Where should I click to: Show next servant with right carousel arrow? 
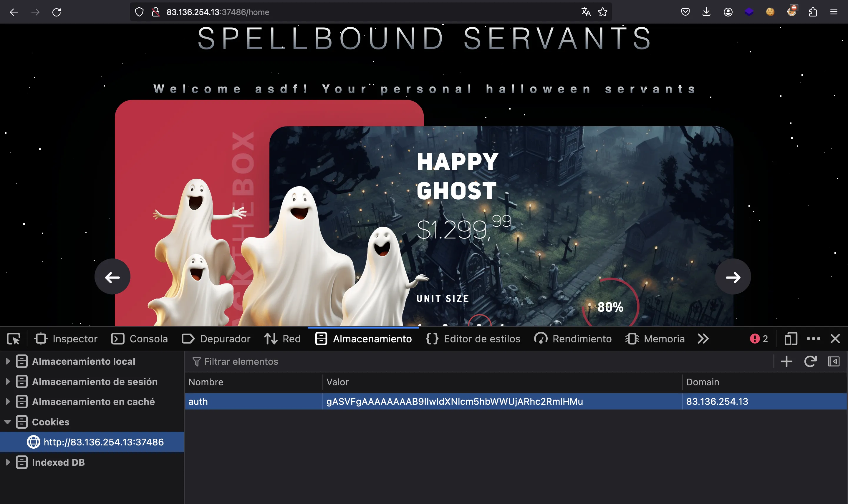pos(733,277)
